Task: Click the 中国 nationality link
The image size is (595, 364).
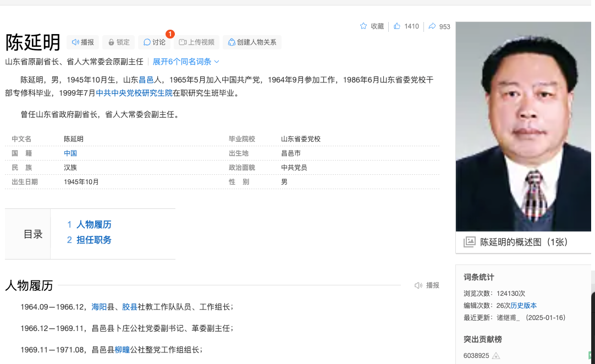Action: coord(70,153)
